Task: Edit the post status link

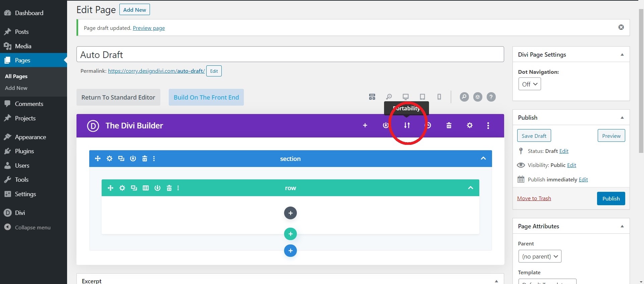Action: tap(564, 151)
